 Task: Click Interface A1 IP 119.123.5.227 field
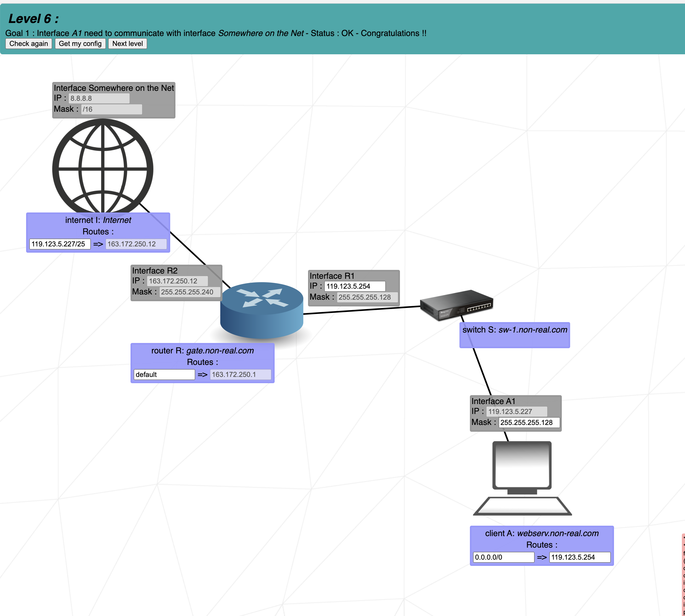pos(516,412)
